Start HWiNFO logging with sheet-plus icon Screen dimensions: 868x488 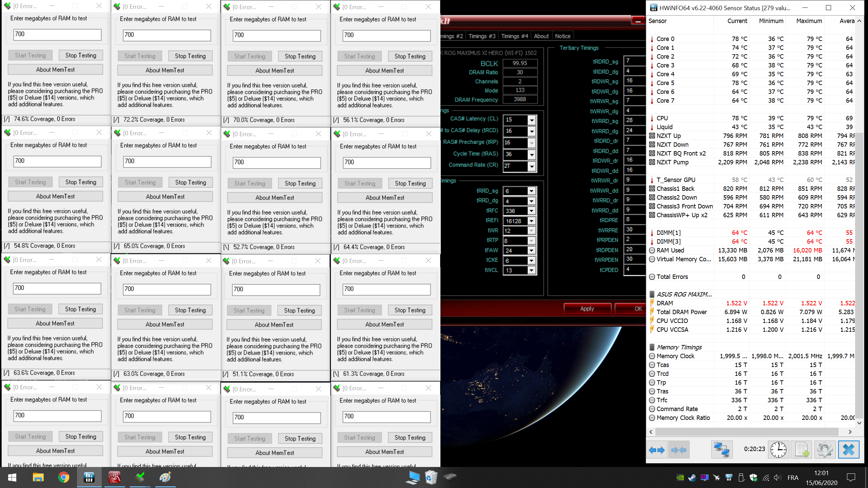pos(802,450)
